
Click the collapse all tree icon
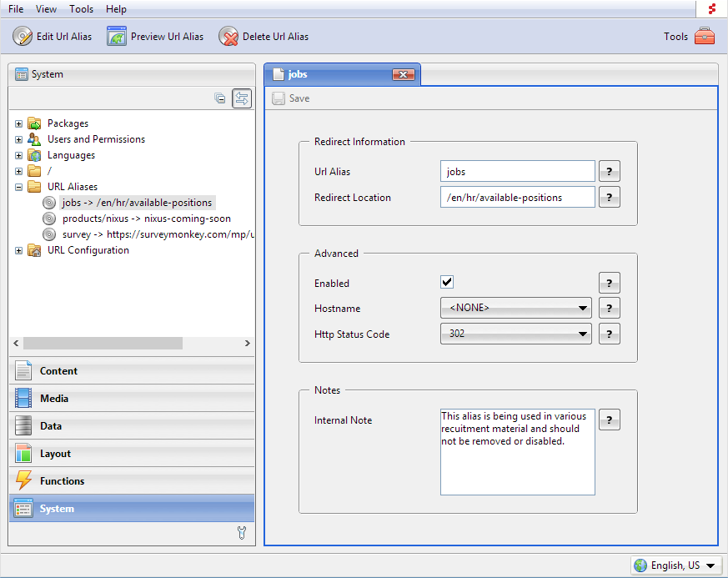(x=220, y=98)
